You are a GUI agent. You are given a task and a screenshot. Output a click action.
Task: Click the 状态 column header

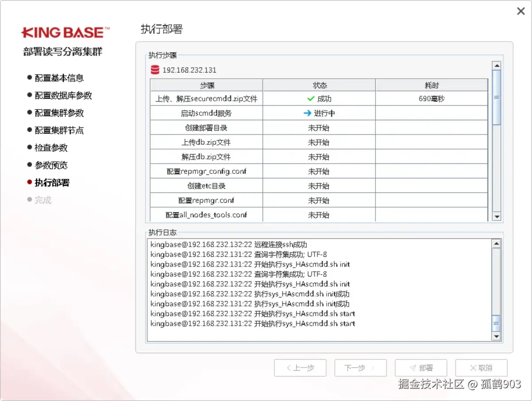pos(319,86)
